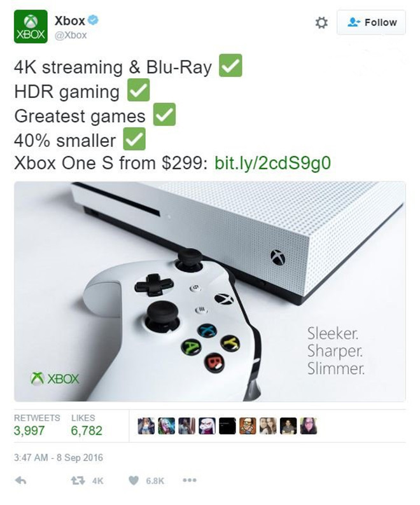
Task: Open the Xbox One S promo image
Action: coord(210,291)
